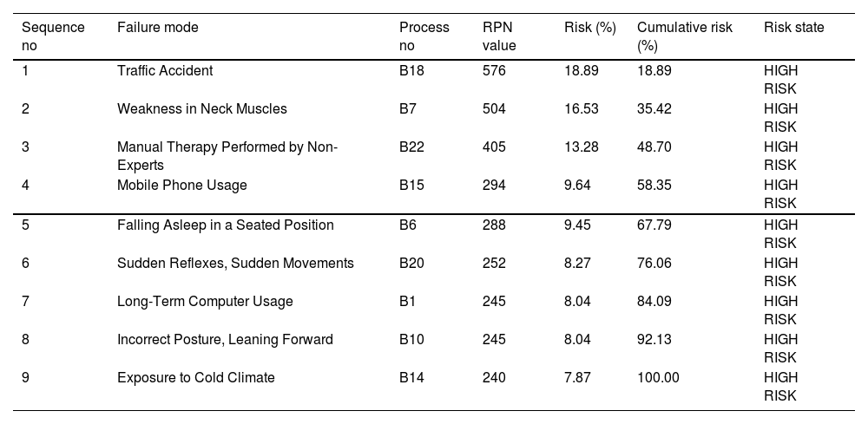This screenshot has width=868, height=424.
Task: Select cumulative risk value 100.00
Action: (x=657, y=377)
